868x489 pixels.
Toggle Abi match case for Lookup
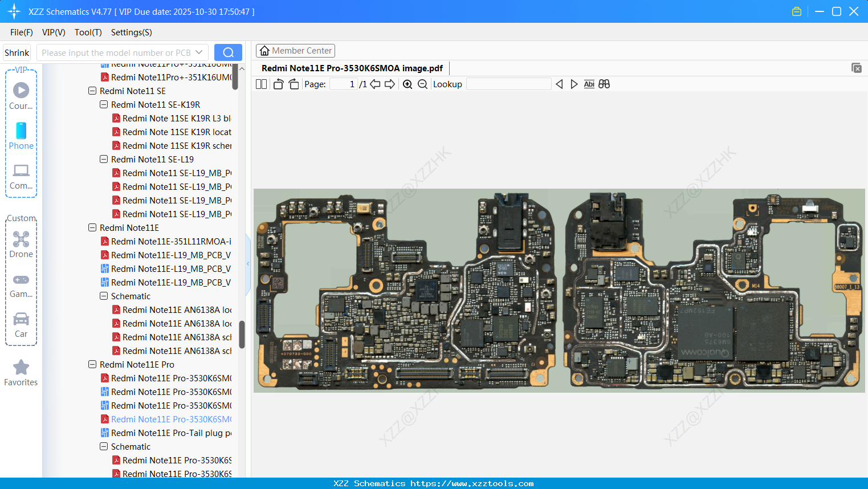tap(589, 84)
